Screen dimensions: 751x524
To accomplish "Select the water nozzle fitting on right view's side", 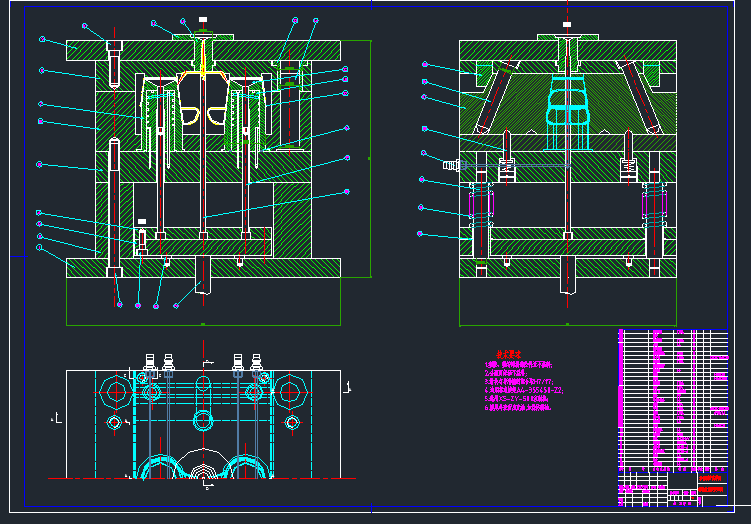I will pos(451,165).
